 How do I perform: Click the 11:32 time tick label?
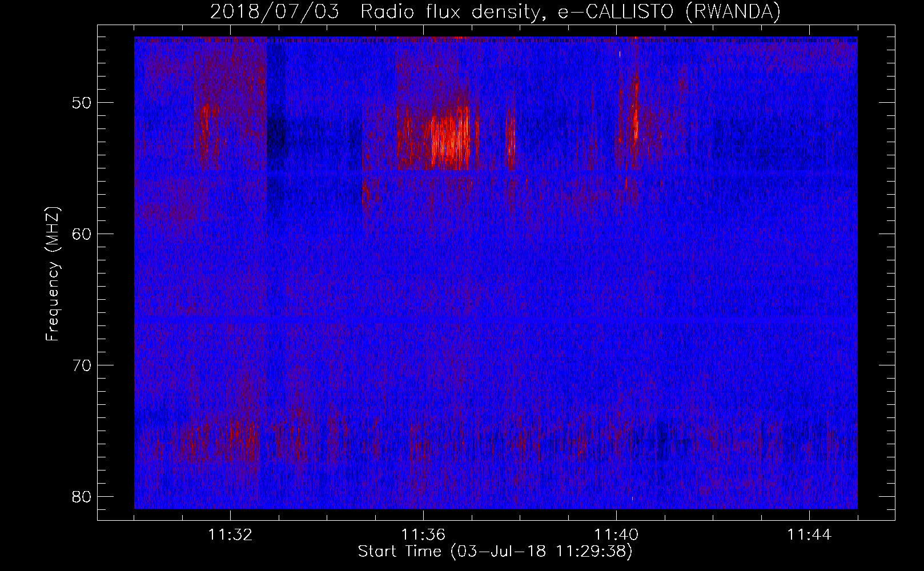(230, 535)
